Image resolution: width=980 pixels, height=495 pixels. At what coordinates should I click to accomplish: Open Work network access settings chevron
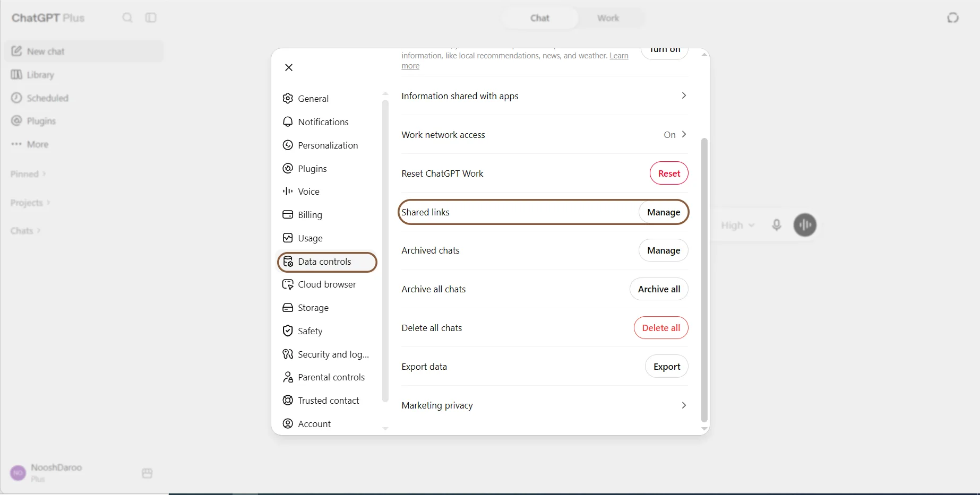[x=684, y=134]
